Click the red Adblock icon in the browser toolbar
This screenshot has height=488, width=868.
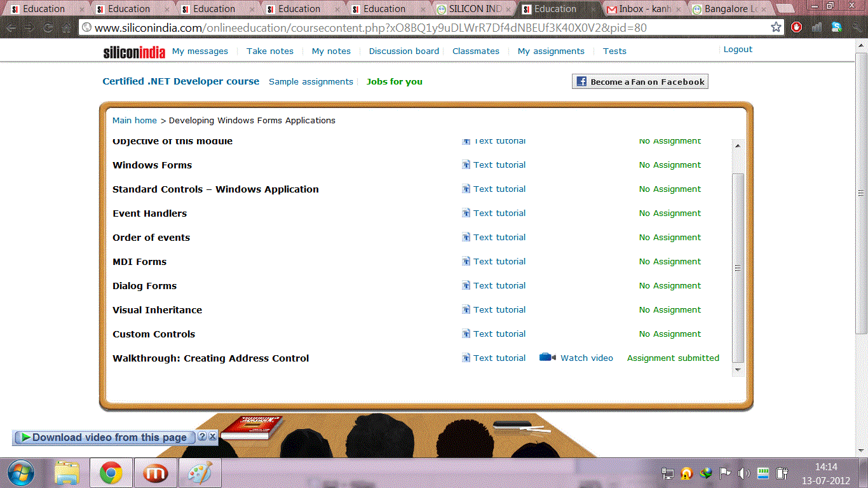point(796,27)
